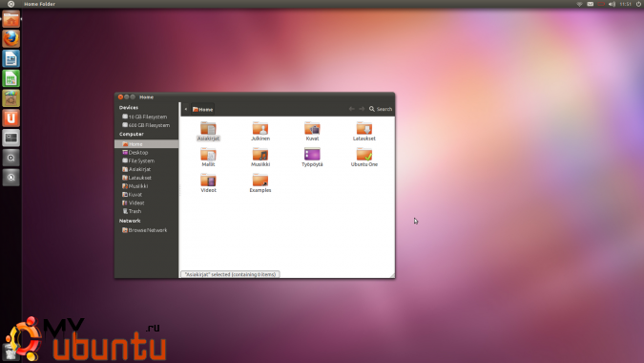Open the messaging mail indicator
Viewport: 644px width, 363px height.
(x=591, y=4)
